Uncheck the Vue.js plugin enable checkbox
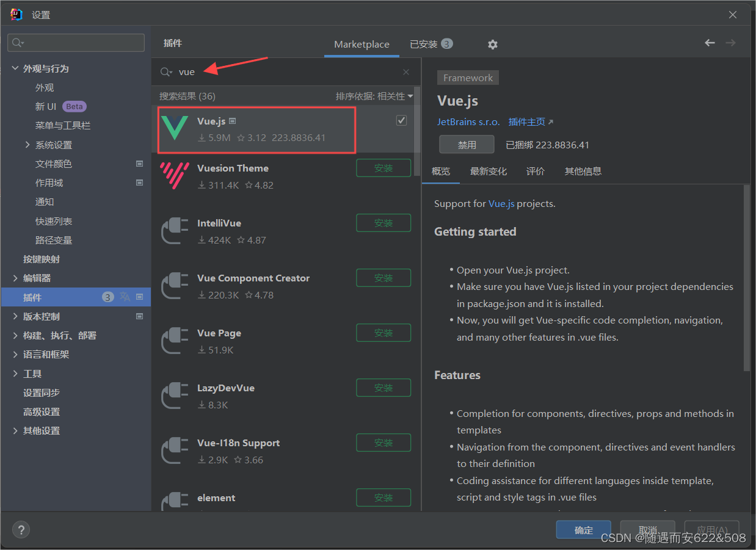Image resolution: width=756 pixels, height=550 pixels. (x=401, y=120)
